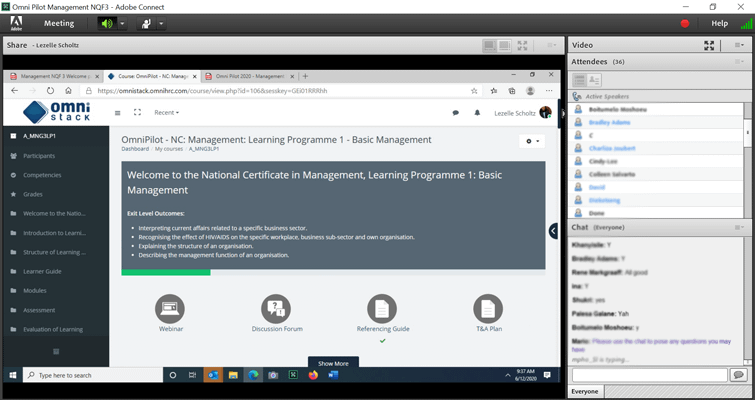Open a new browser tab with plus
This screenshot has height=400, width=755.
point(305,76)
